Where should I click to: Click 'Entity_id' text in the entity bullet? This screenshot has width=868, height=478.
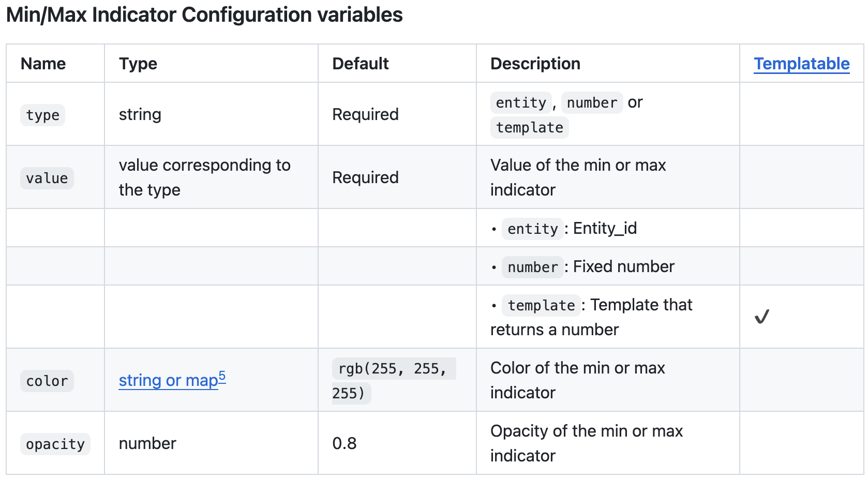(605, 228)
